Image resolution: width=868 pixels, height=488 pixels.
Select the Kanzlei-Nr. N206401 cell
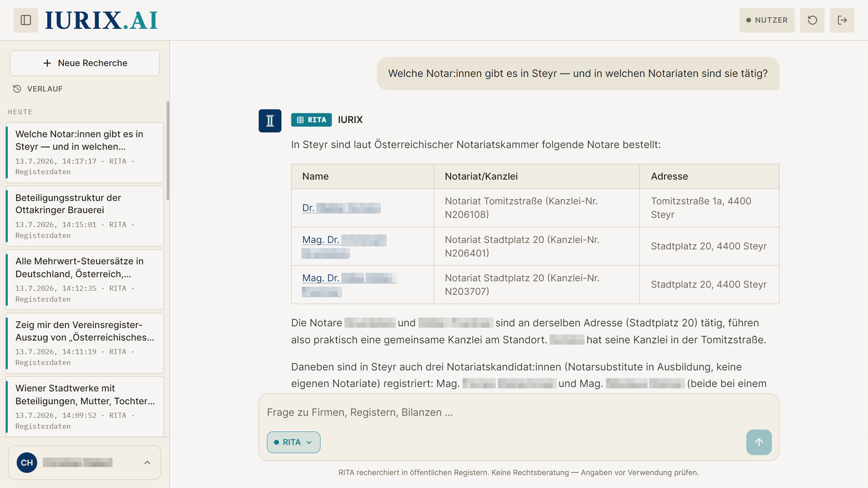pyautogui.click(x=537, y=246)
